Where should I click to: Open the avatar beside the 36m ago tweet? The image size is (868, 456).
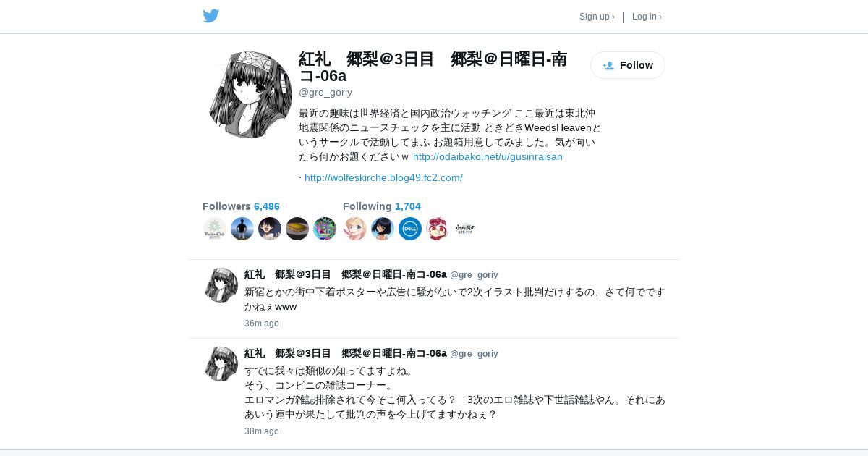[x=221, y=285]
